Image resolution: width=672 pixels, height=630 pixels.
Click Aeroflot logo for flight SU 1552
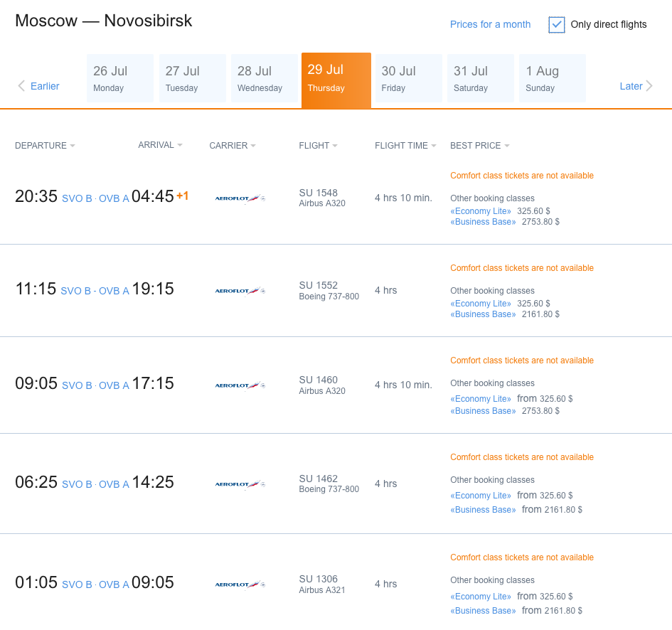tap(240, 291)
